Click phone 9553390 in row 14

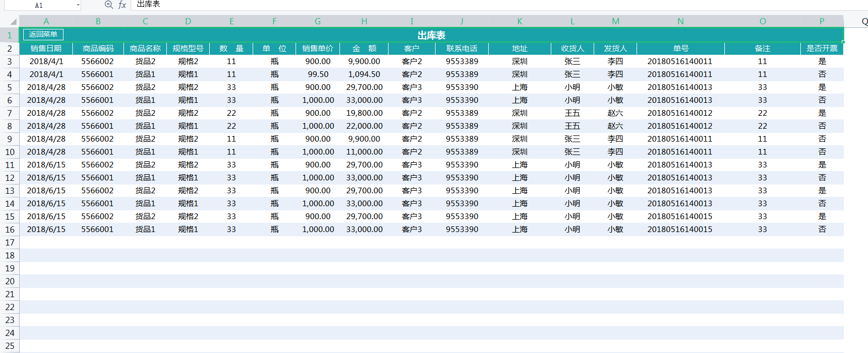462,203
